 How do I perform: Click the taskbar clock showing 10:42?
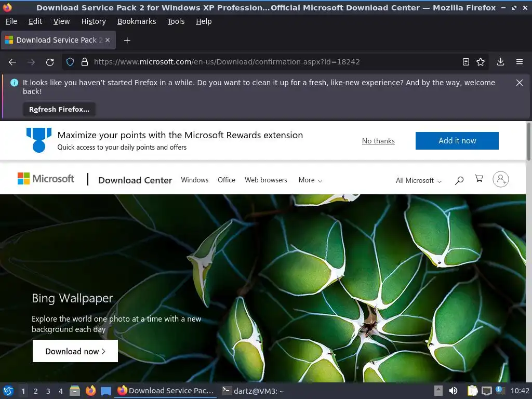520,391
